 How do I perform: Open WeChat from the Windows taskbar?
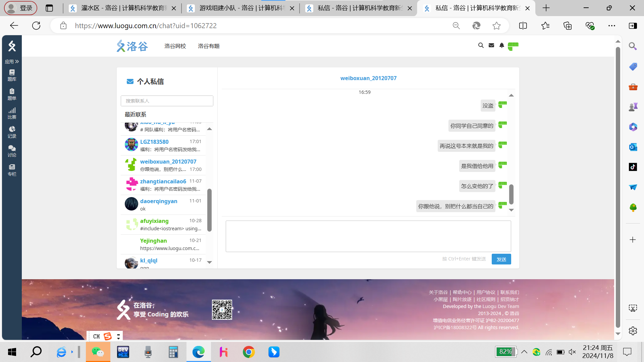(x=98, y=352)
